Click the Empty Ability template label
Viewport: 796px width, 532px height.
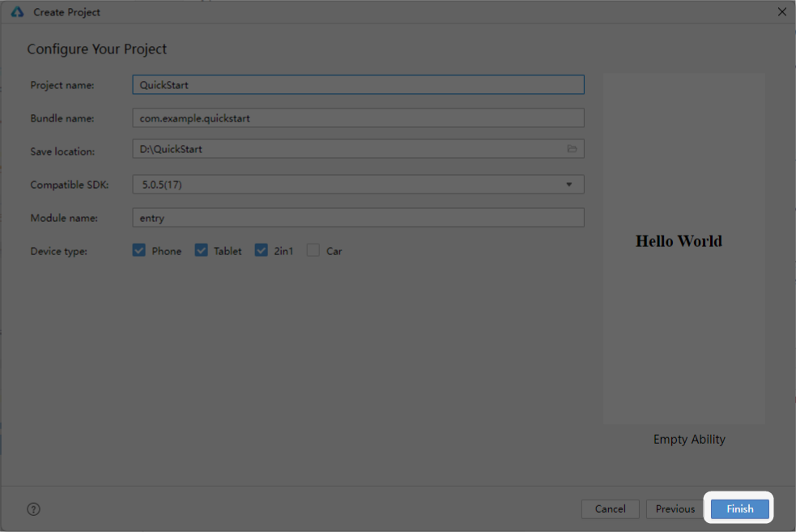coord(689,439)
